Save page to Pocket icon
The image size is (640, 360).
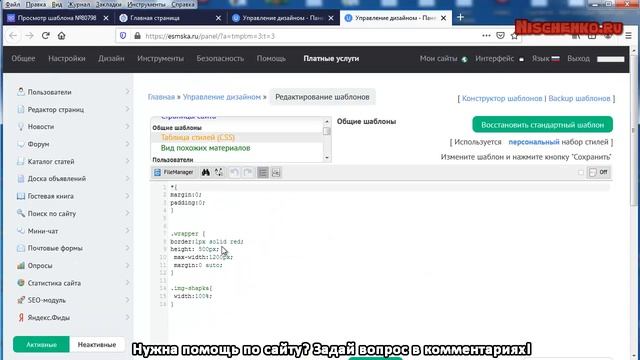[500, 36]
